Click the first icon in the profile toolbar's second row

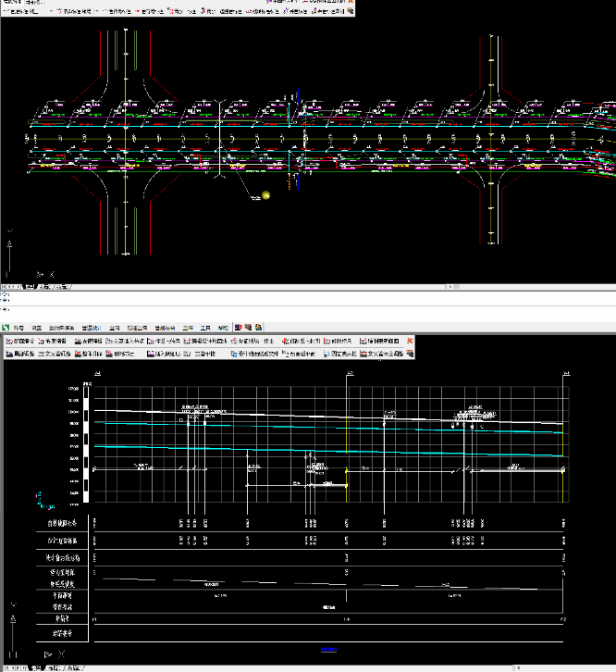(x=8, y=354)
